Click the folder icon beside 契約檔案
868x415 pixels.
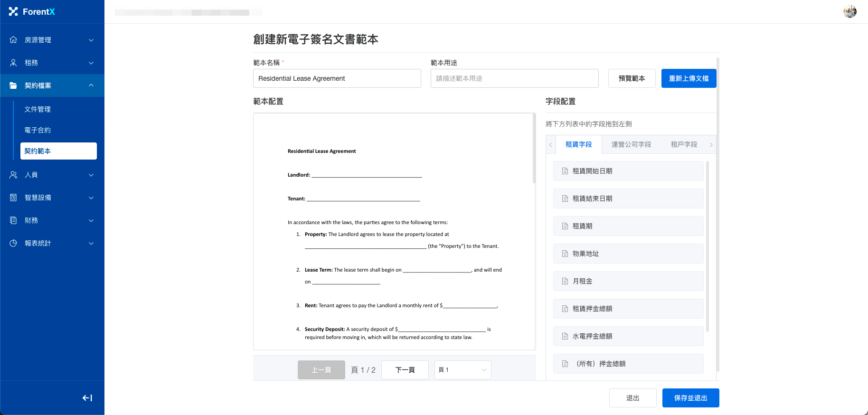13,85
